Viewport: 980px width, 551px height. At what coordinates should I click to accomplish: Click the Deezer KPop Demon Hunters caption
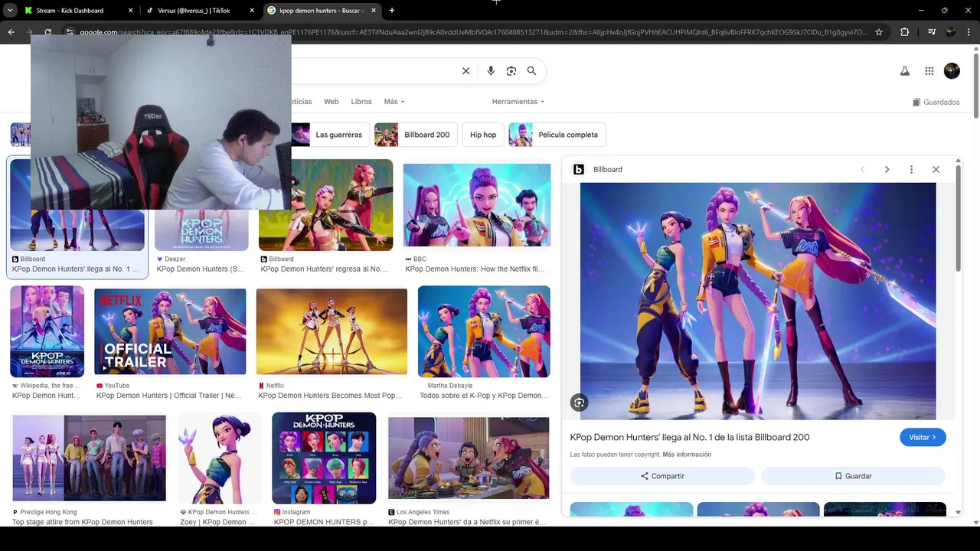[201, 269]
